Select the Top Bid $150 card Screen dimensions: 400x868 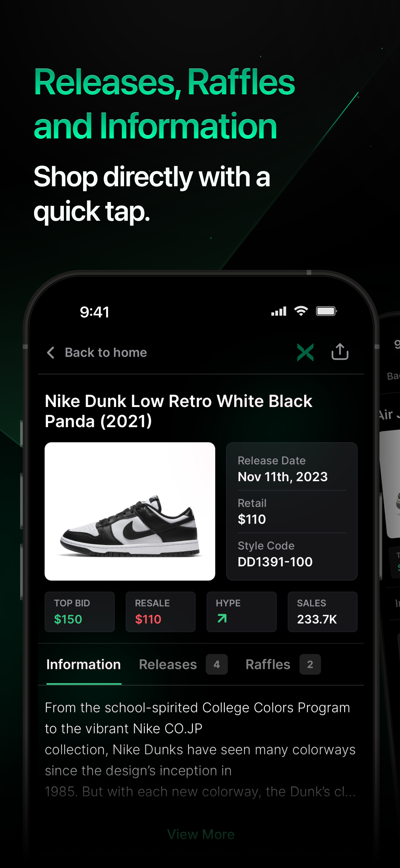coord(79,612)
